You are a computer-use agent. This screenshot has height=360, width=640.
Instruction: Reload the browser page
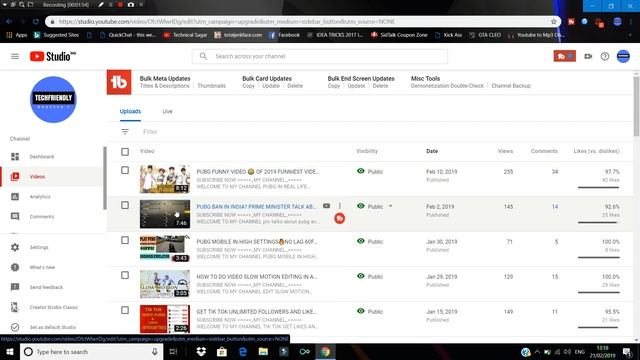[x=36, y=22]
